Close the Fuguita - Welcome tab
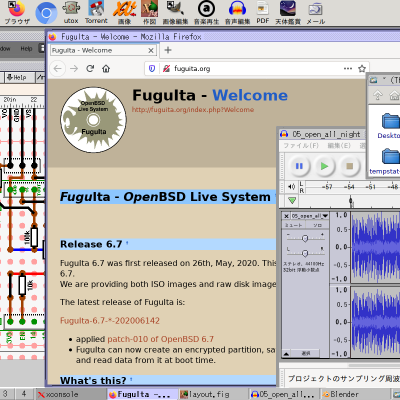Image resolution: width=400 pixels, height=400 pixels. point(151,50)
